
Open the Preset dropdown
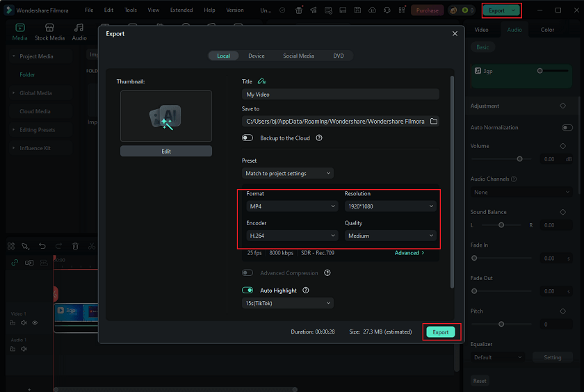(x=288, y=173)
